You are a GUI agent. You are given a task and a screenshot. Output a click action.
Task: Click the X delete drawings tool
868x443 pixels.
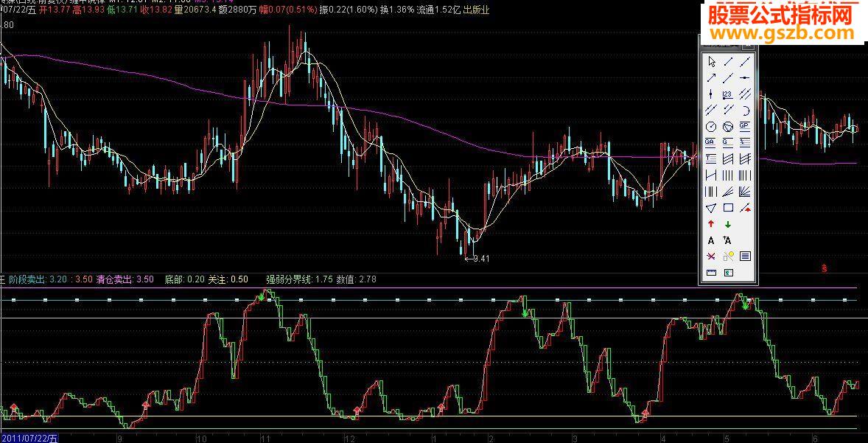click(711, 257)
